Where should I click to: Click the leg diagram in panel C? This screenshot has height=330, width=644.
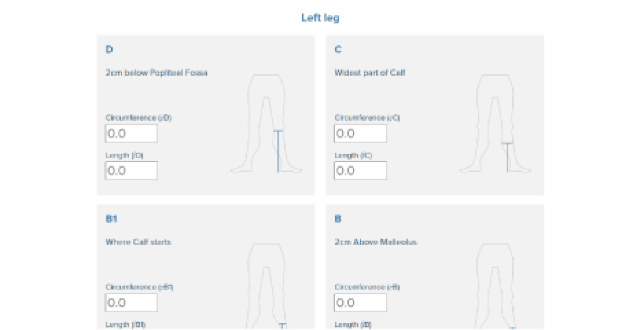point(496,123)
